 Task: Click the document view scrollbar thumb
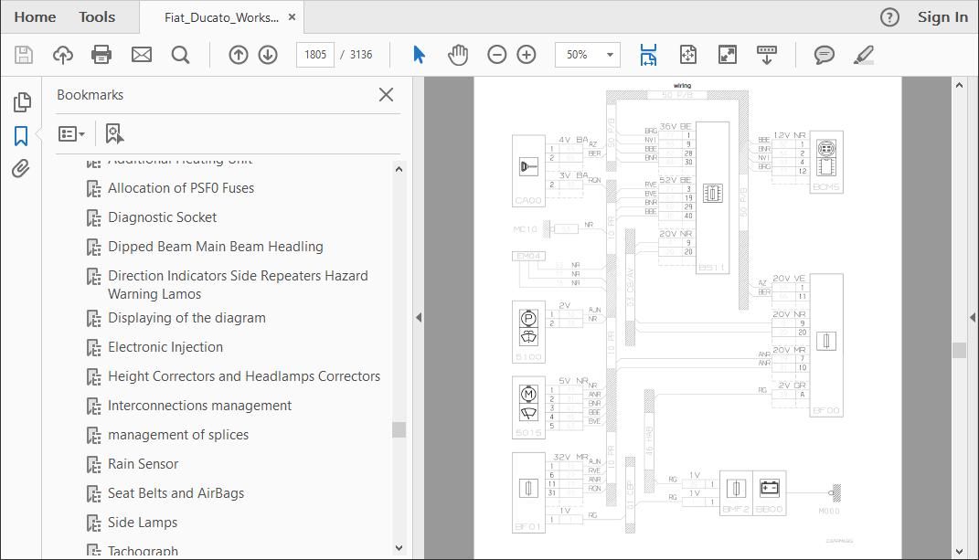pos(960,350)
